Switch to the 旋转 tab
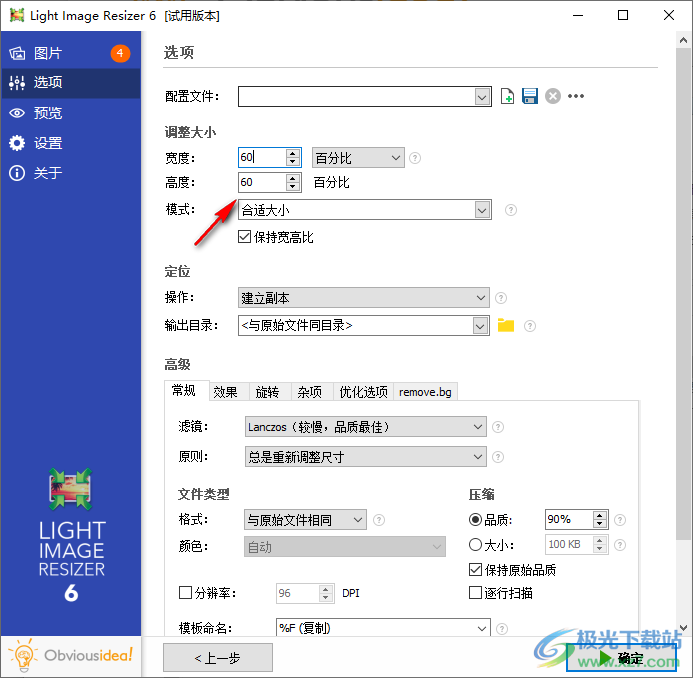Image resolution: width=693 pixels, height=678 pixels. pos(267,392)
